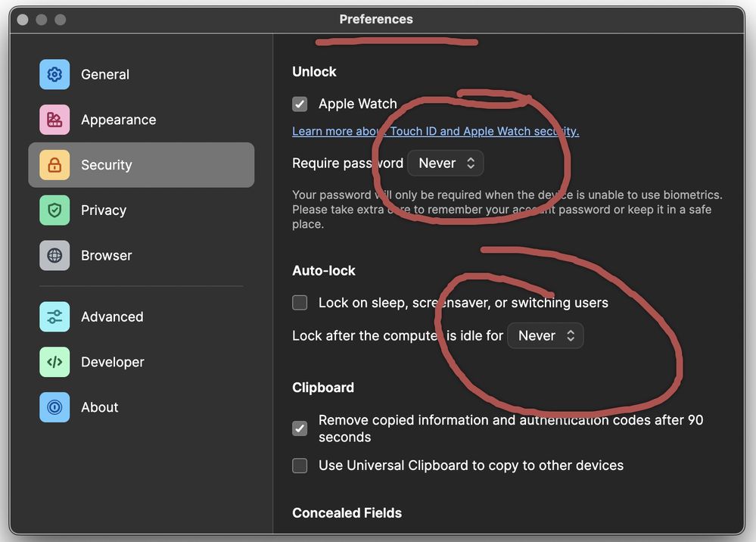The height and width of the screenshot is (542, 756).
Task: Click the General gear icon in sidebar
Action: 54,74
